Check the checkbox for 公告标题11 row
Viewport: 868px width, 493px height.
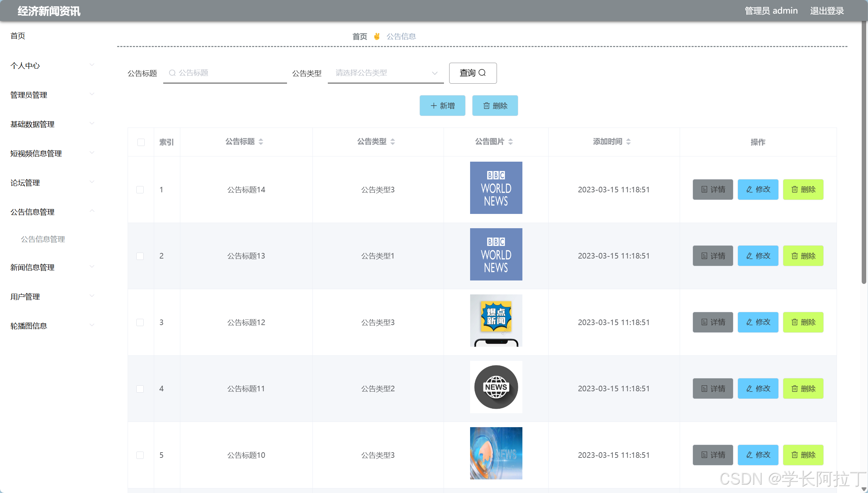click(140, 388)
